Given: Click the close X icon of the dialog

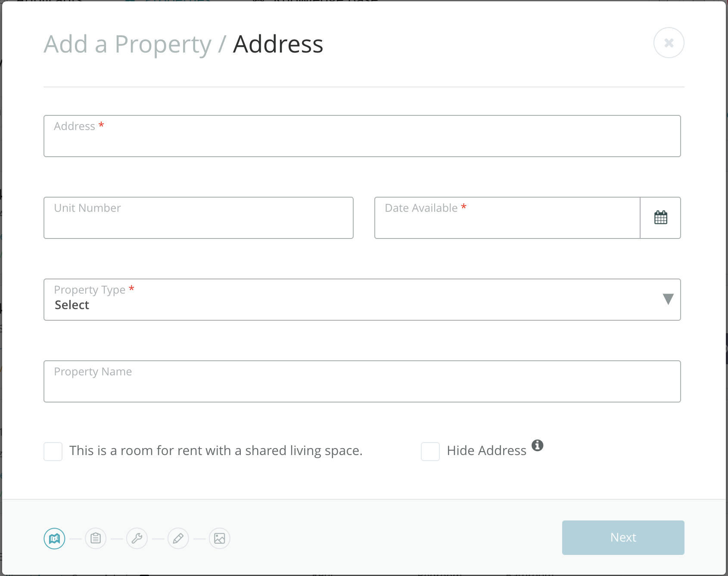Looking at the screenshot, I should [669, 43].
